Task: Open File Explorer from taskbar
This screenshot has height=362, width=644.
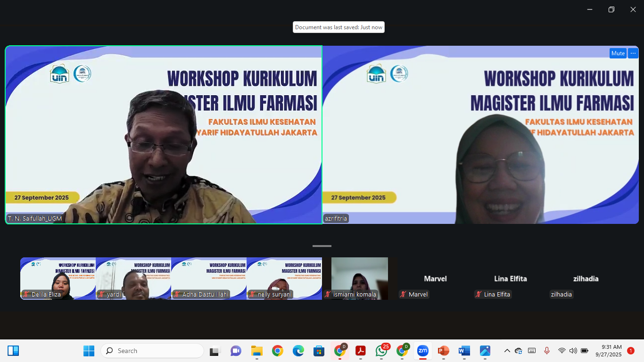Action: (256, 351)
